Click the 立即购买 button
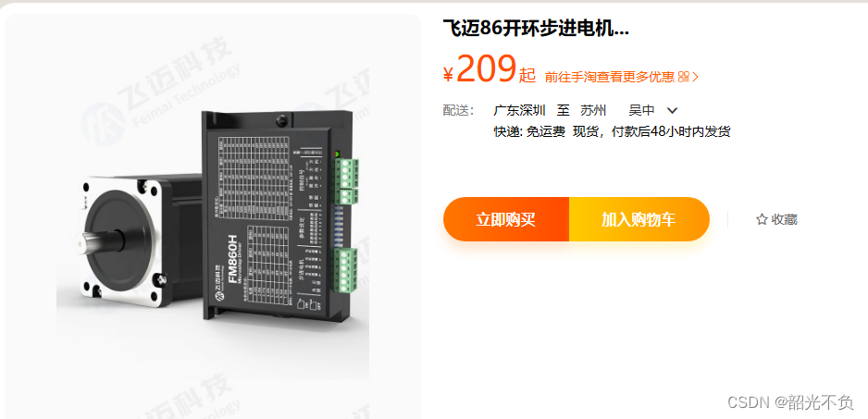 [506, 219]
